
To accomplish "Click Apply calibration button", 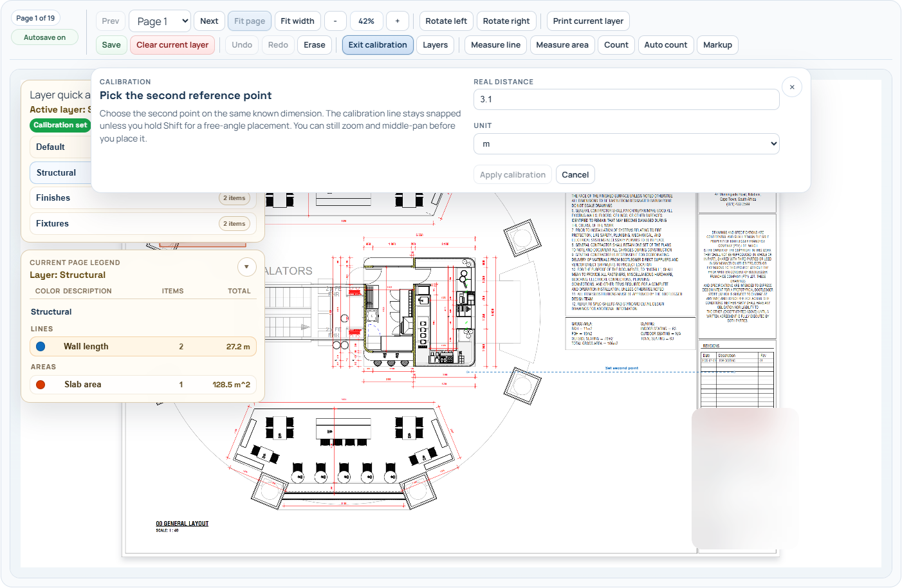I will (x=513, y=175).
